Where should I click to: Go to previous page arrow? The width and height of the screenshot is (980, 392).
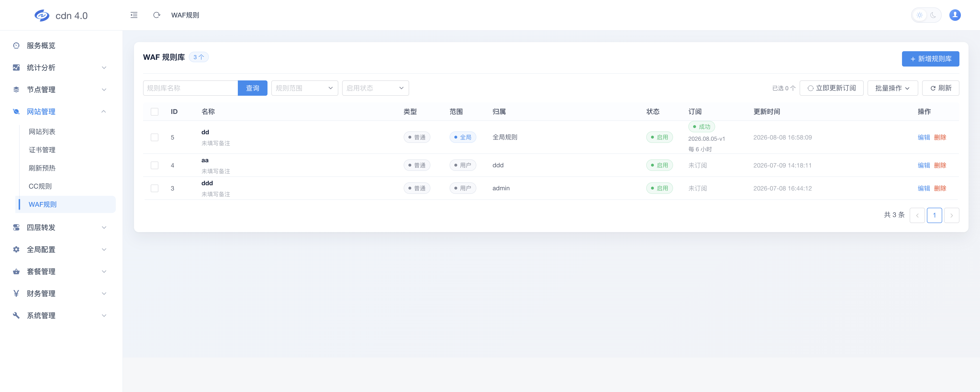pyautogui.click(x=917, y=215)
